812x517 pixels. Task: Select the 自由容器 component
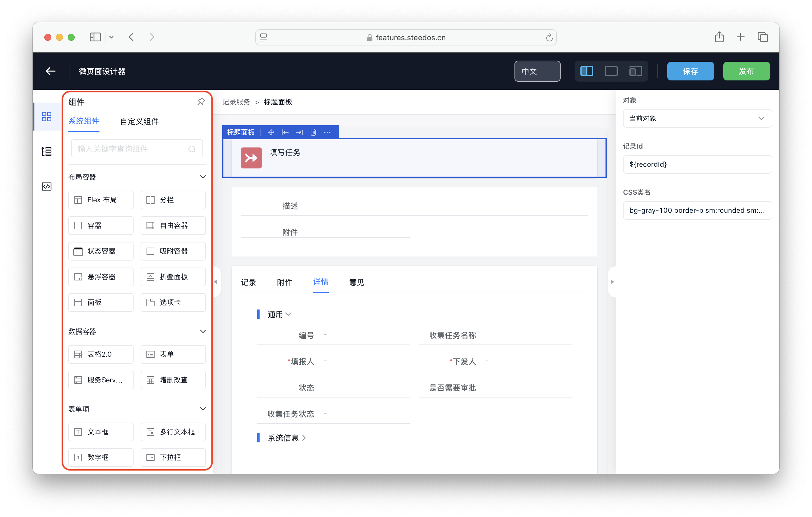click(173, 226)
